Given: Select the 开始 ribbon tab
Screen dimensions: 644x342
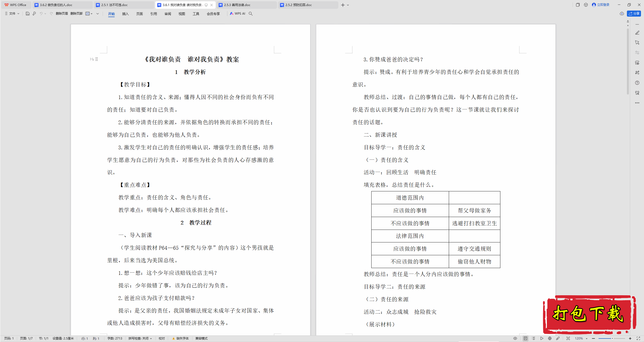Looking at the screenshot, I should [111, 14].
